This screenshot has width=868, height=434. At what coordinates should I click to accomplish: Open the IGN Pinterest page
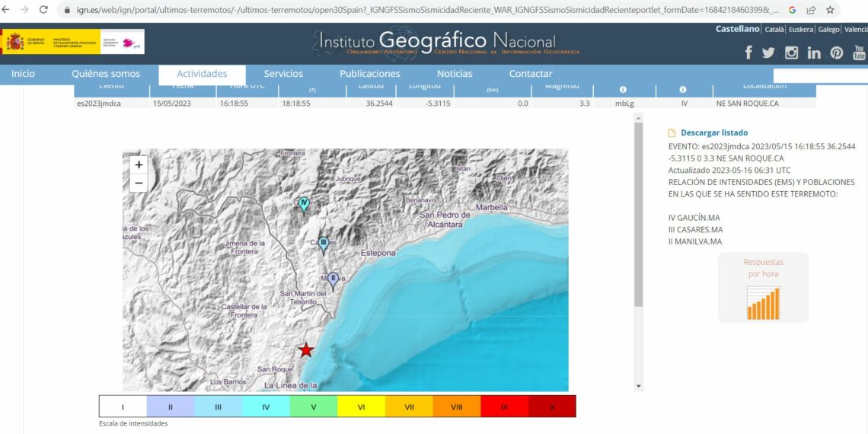coord(837,53)
